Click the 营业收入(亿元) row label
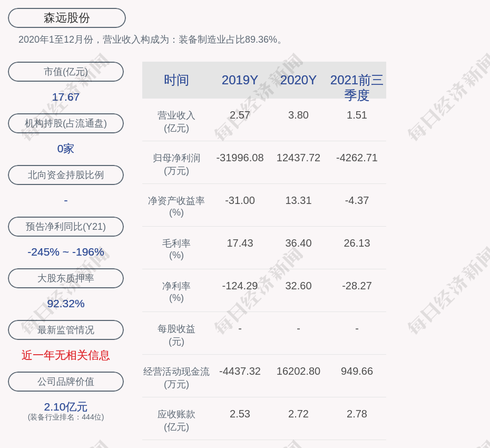Image resolution: width=490 pixels, height=448 pixels. click(177, 122)
